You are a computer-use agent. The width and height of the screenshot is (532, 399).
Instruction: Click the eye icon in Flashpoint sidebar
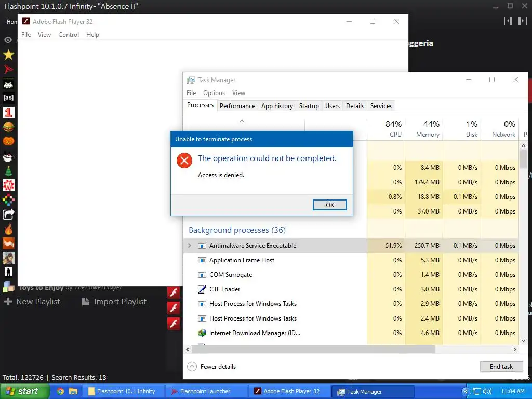pos(8,39)
